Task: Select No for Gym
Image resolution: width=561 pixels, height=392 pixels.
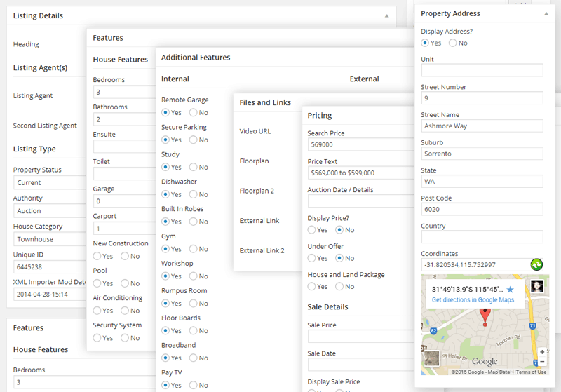Action: [x=194, y=248]
